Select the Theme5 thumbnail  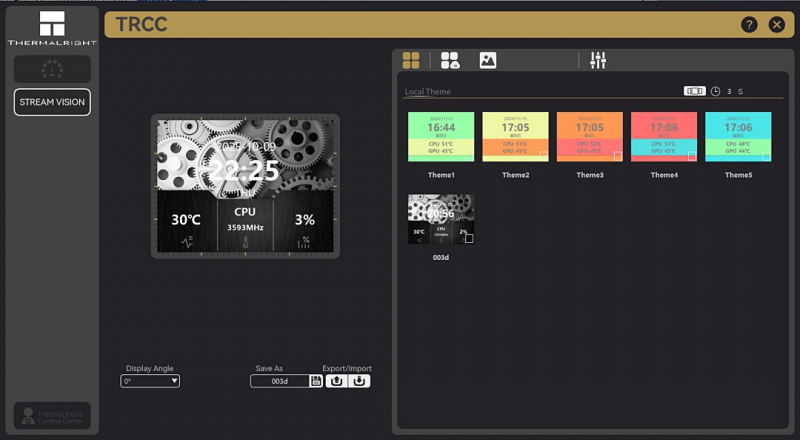pyautogui.click(x=738, y=136)
